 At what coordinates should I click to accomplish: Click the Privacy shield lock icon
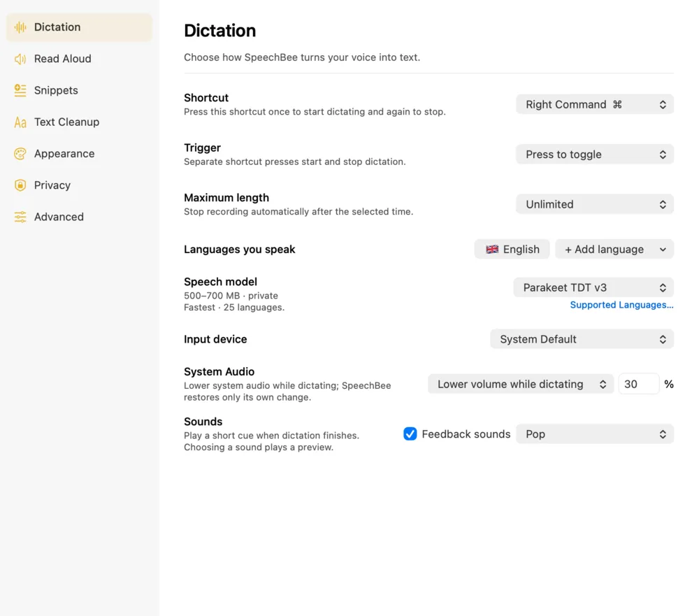click(20, 185)
